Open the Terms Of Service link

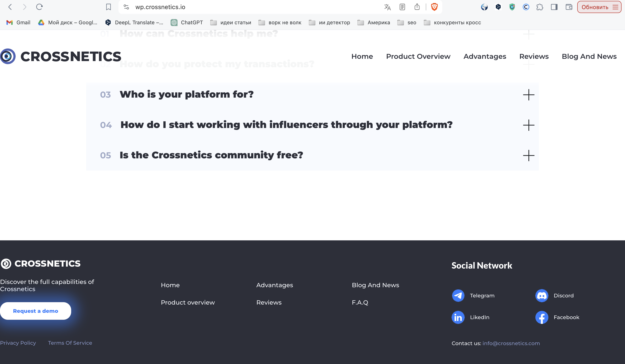tap(70, 343)
